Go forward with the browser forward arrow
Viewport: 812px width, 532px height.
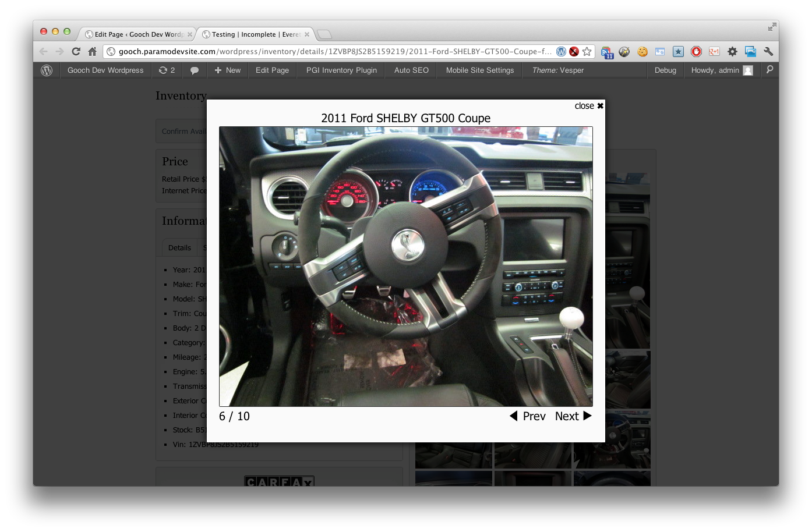pyautogui.click(x=59, y=52)
